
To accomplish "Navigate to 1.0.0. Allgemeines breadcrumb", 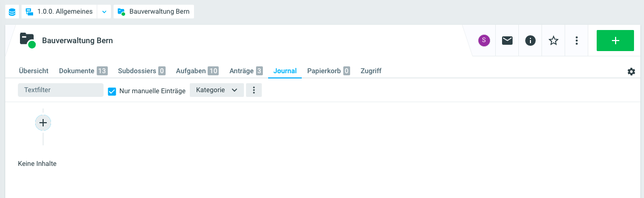I will tap(59, 12).
